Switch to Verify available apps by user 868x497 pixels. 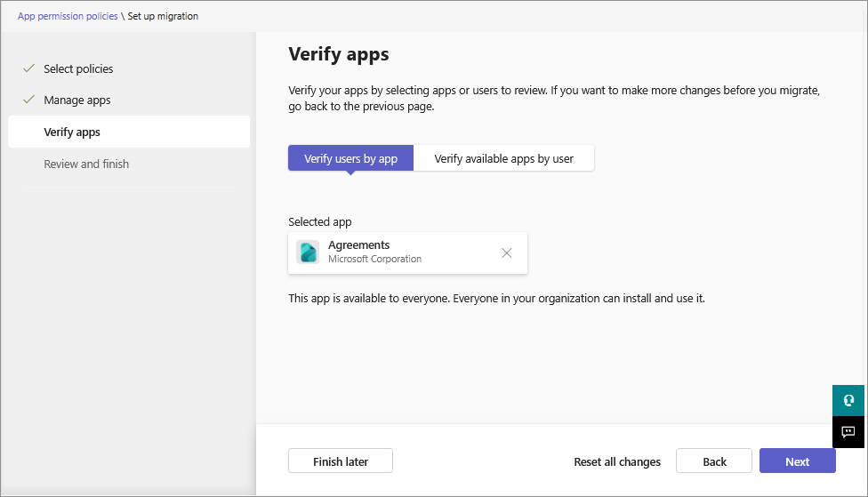[503, 158]
